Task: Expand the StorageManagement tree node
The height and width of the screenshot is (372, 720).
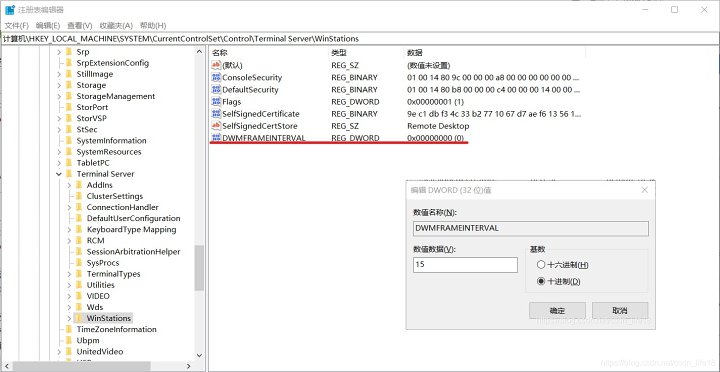Action: [59, 96]
